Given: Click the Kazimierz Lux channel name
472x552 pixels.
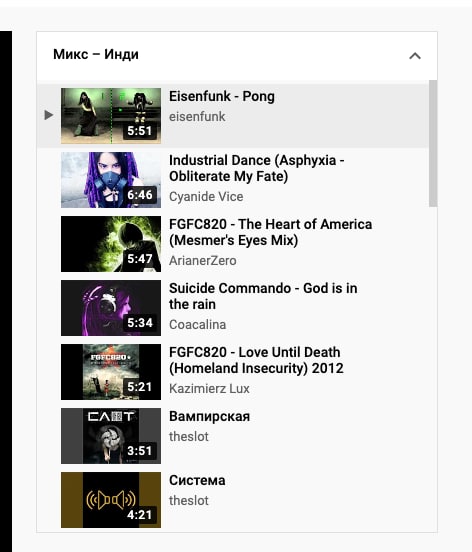Looking at the screenshot, I should point(209,389).
